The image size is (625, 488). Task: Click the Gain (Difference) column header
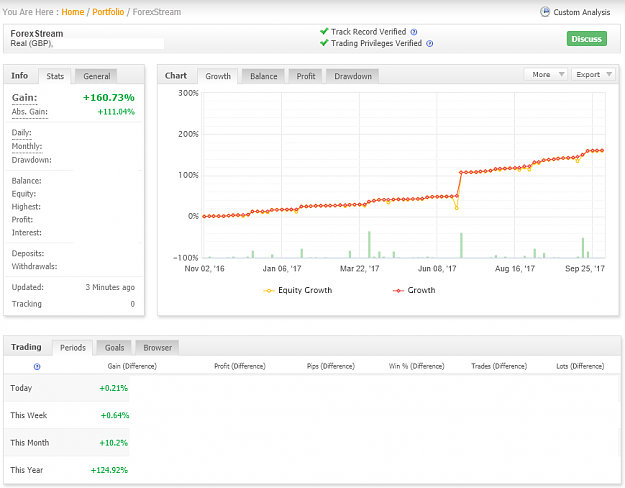point(132,366)
